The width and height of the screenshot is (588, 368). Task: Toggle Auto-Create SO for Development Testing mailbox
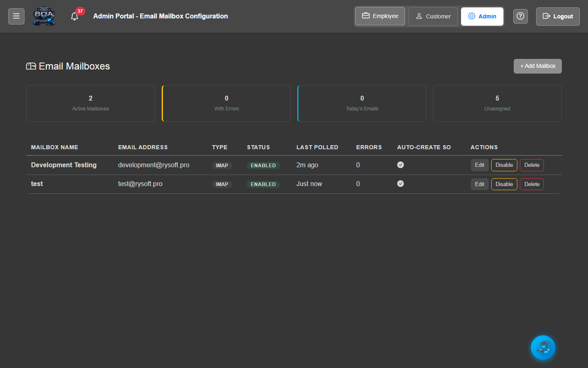(401, 165)
